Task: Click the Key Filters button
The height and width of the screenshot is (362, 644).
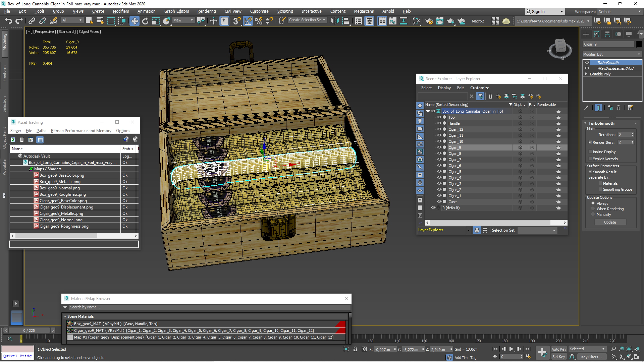Action: [x=591, y=357]
